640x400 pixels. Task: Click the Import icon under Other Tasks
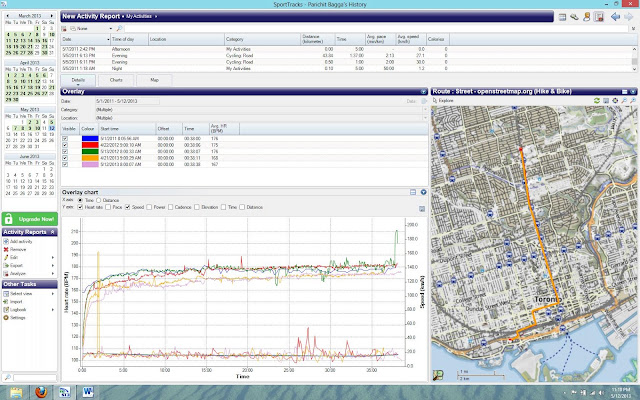pos(6,302)
